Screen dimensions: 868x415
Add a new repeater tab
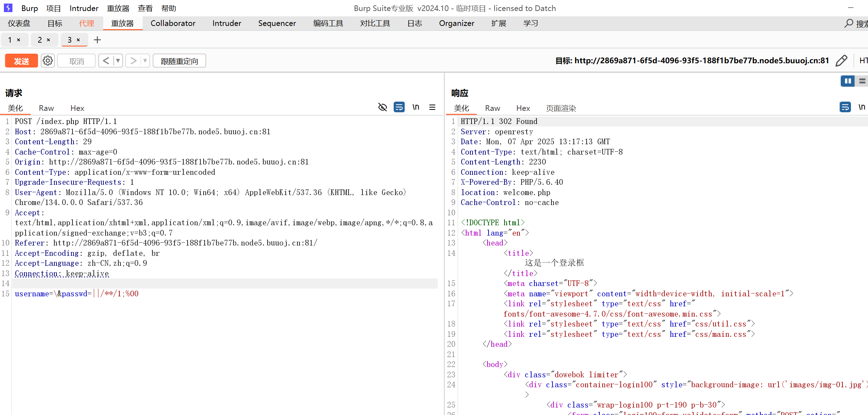coord(97,40)
